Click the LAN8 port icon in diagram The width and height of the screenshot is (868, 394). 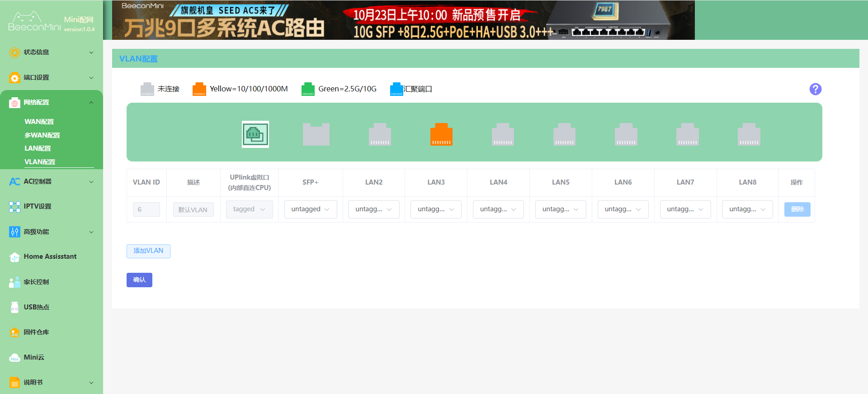point(749,134)
